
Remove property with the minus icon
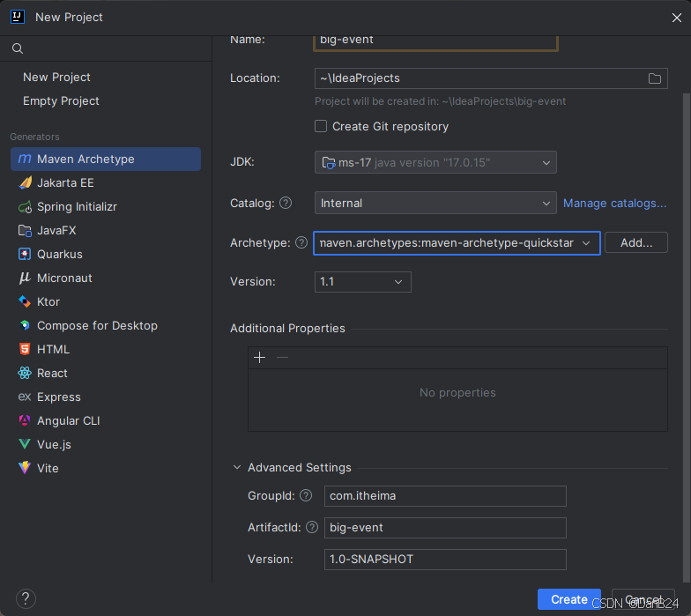click(282, 358)
